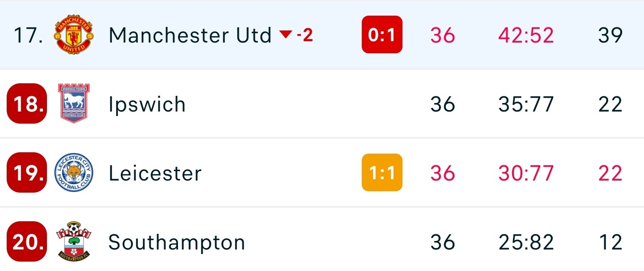Click the Southampton FC club crest
The height and width of the screenshot is (271, 644).
coord(74,242)
